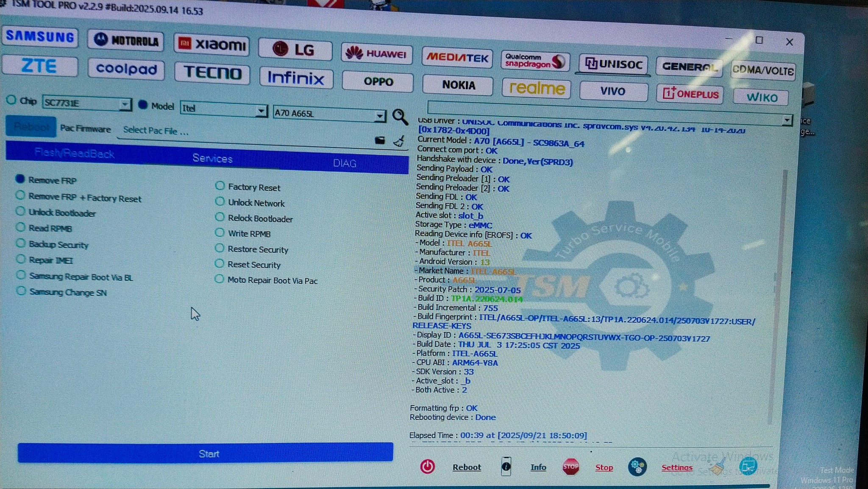Open the Motorola brand module
The width and height of the screenshot is (868, 489).
pyautogui.click(x=126, y=40)
